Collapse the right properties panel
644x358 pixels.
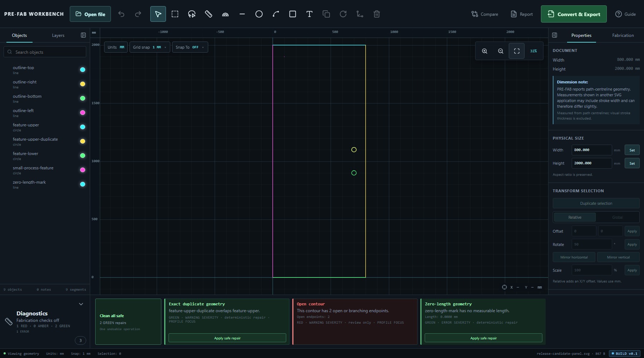555,35
